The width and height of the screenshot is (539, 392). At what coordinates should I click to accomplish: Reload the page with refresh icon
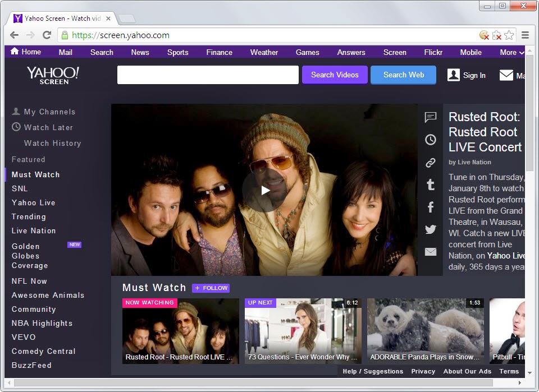pyautogui.click(x=47, y=35)
